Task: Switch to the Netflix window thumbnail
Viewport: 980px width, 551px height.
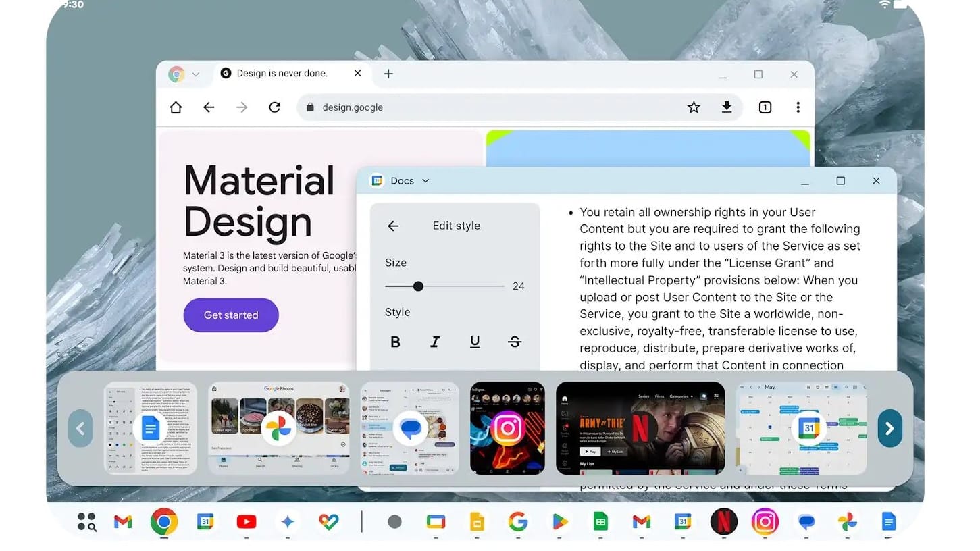Action: click(x=640, y=428)
